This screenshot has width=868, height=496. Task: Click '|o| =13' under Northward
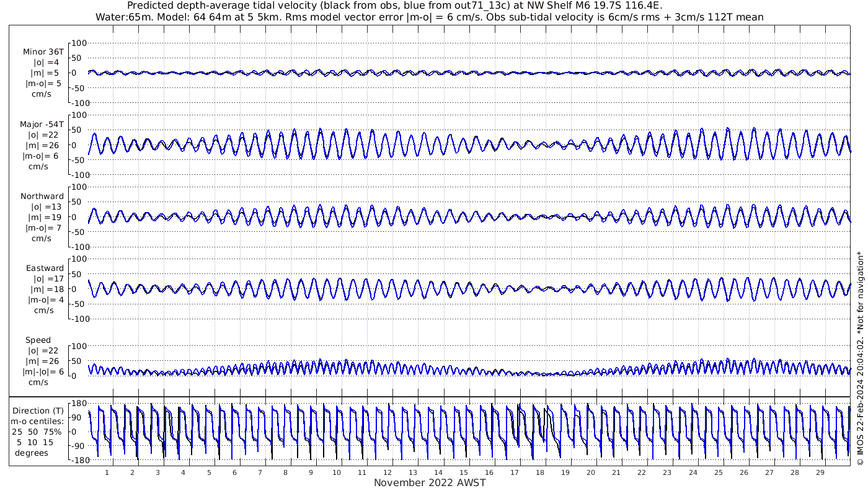(46, 207)
